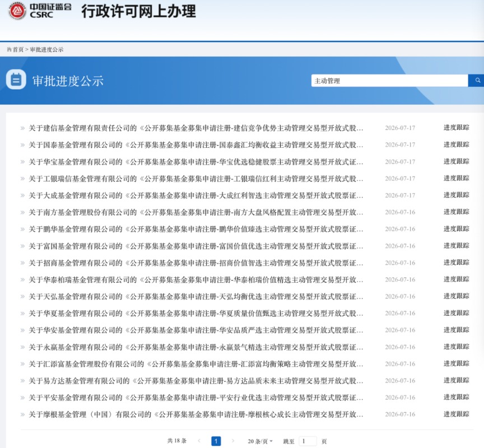The height and width of the screenshot is (448, 484).
Task: Click the CSRC logo emblem
Action: [x=17, y=11]
